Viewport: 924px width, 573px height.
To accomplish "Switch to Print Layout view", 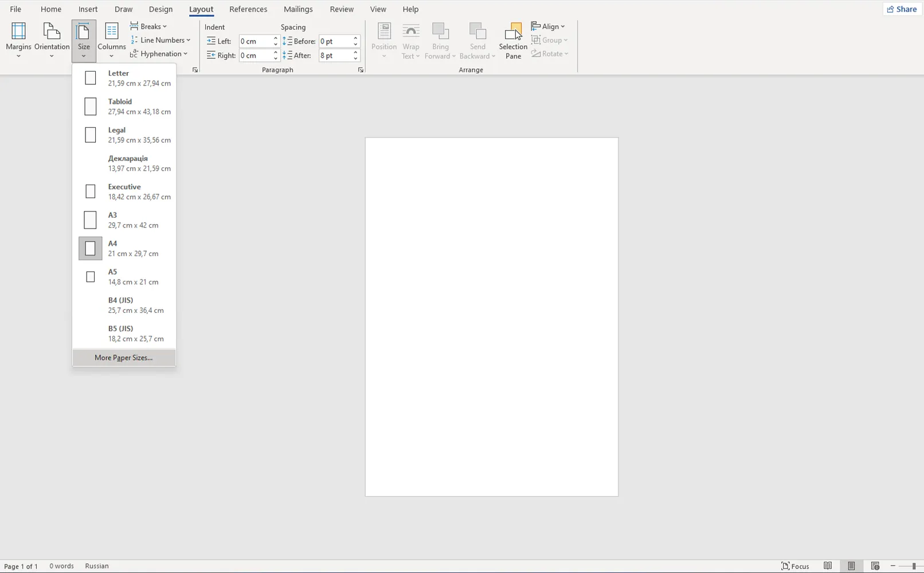I will pyautogui.click(x=851, y=566).
